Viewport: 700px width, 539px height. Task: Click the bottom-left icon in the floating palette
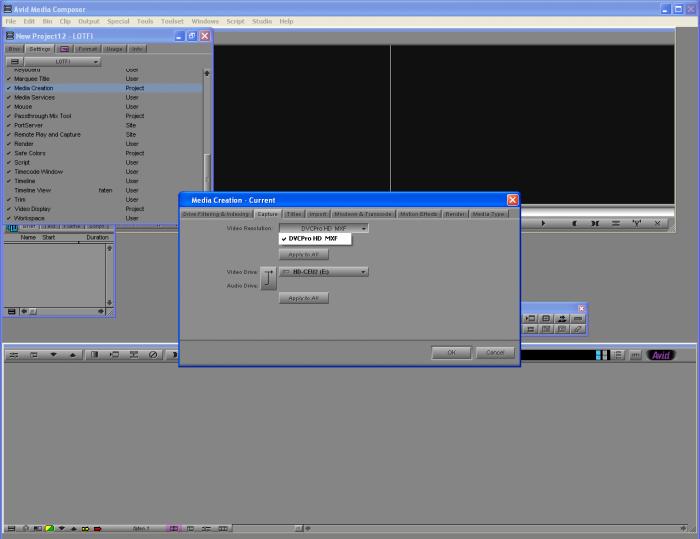coord(530,329)
